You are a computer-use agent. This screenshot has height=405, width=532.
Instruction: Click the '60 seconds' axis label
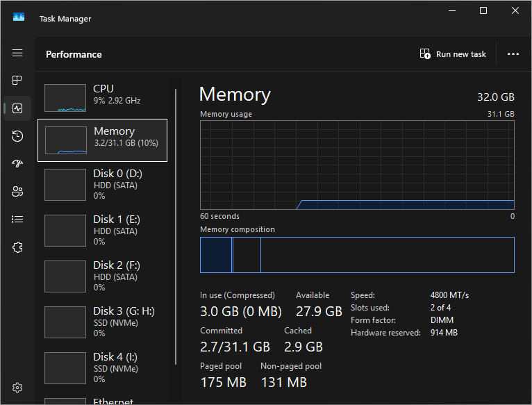tap(220, 216)
